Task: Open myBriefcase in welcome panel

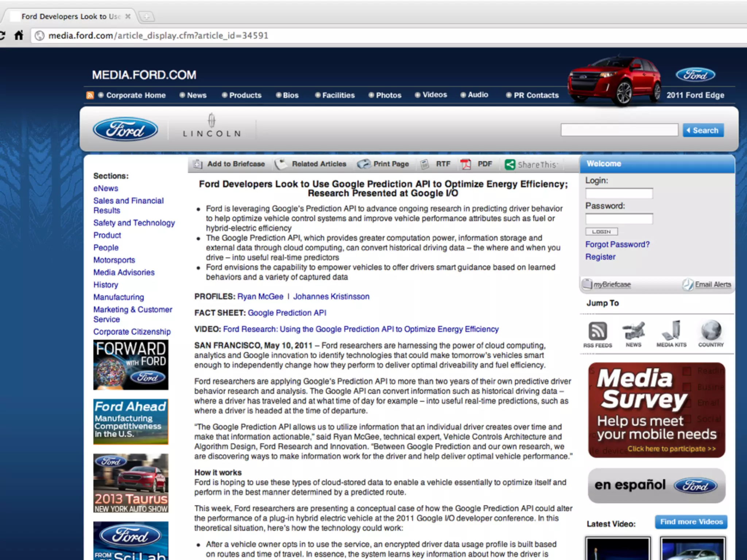Action: [606, 284]
